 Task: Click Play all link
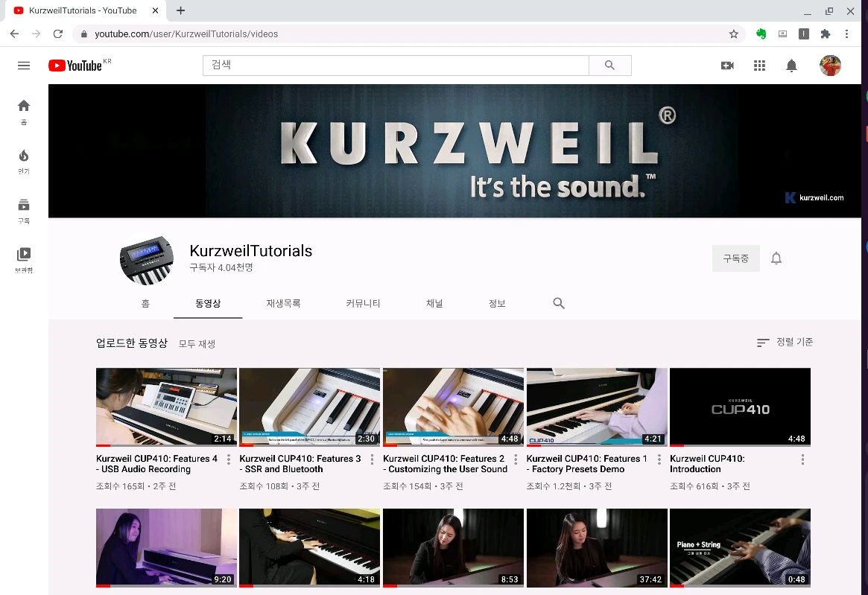coord(197,344)
